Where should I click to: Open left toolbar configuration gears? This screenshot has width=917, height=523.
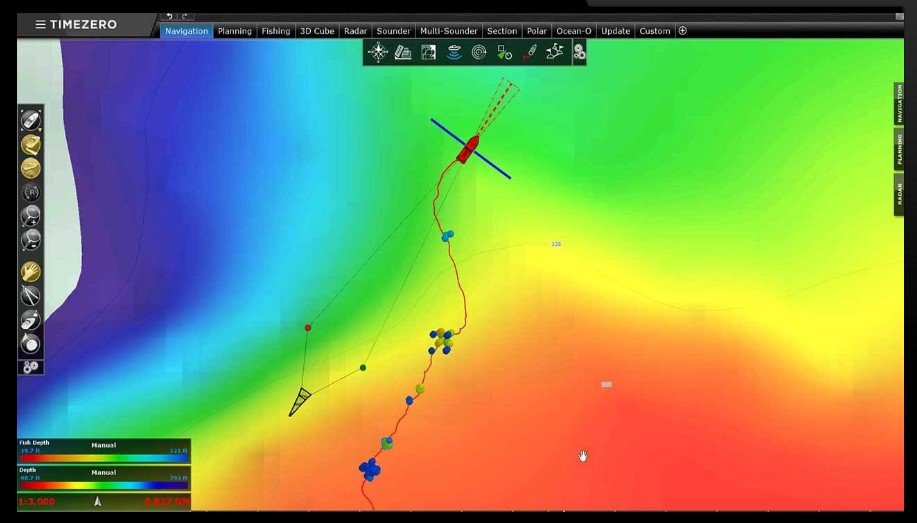(31, 367)
